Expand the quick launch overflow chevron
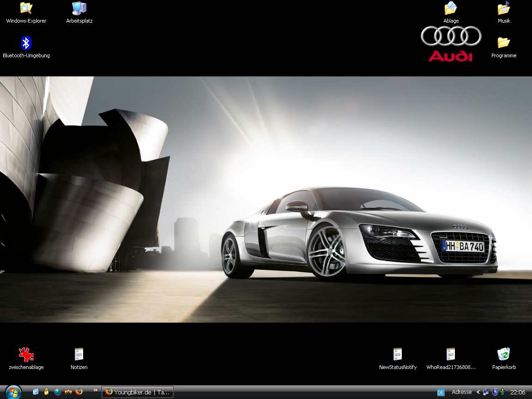 pos(95,390)
